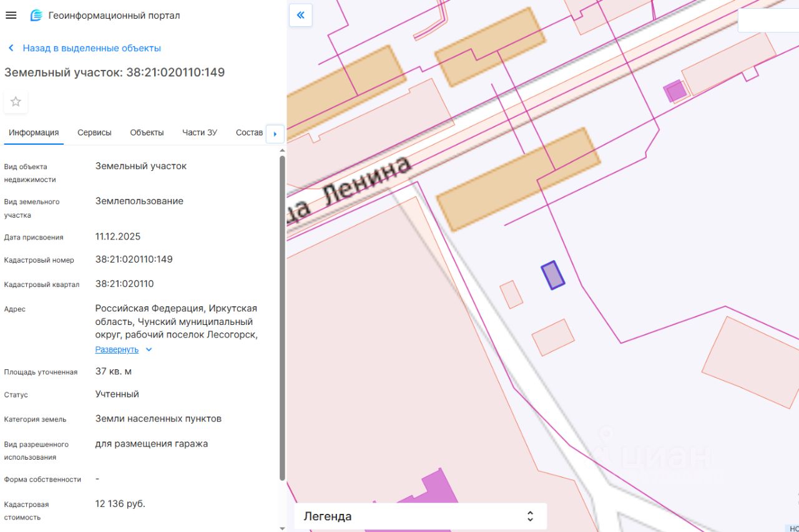Click the area value 37 кв. м
Screen dimensions: 799x532
[114, 372]
